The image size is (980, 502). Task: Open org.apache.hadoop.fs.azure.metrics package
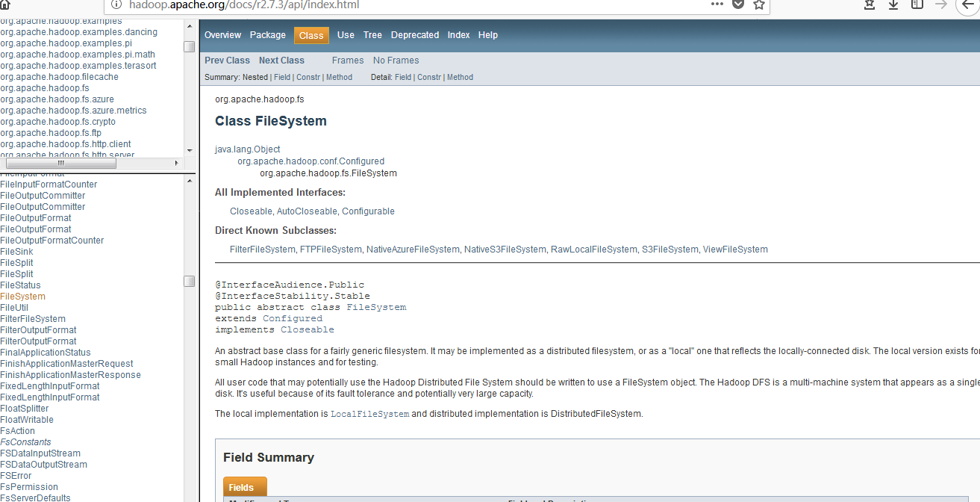coord(73,111)
